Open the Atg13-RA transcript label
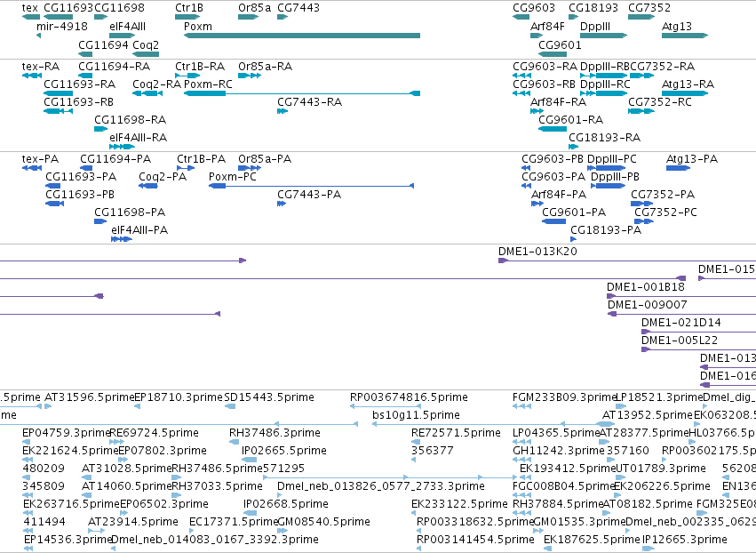 click(x=688, y=84)
